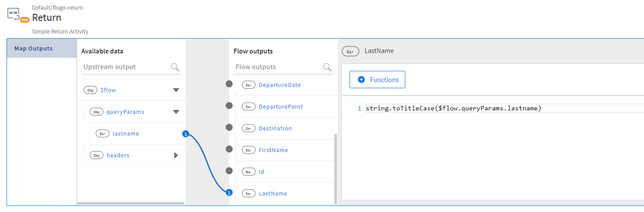Screen dimensions: 644x212
Task: Click the search magnifier in Flow outputs
Action: point(327,67)
